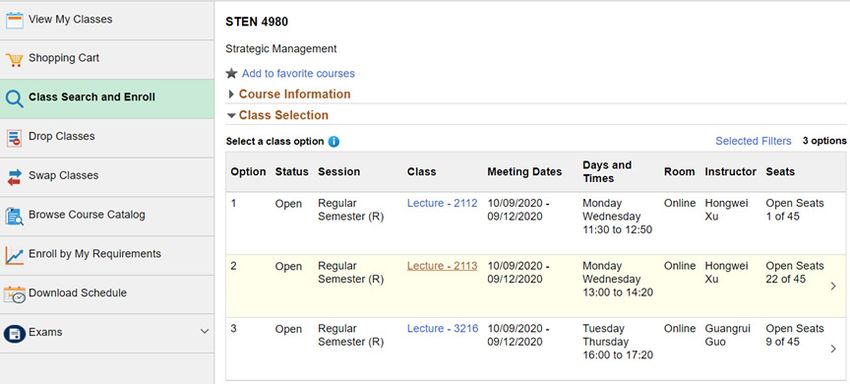Collapse the Class Selection section

[278, 116]
